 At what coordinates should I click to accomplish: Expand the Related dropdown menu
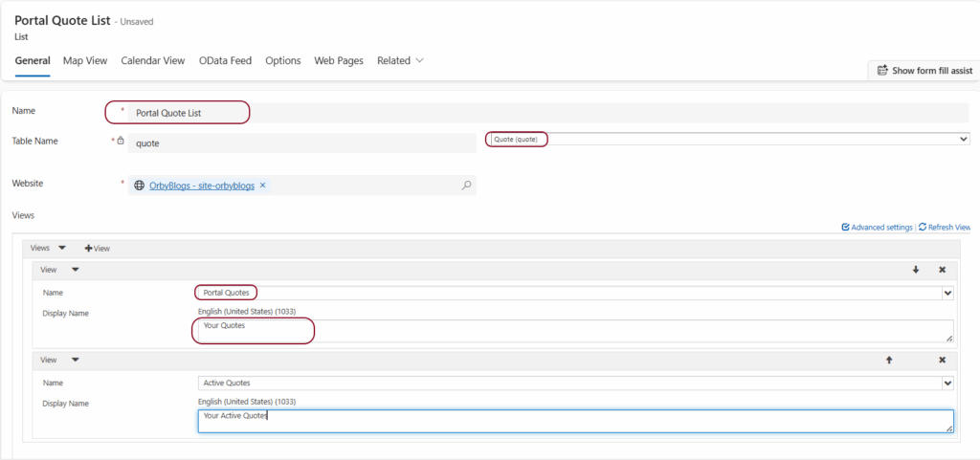(x=401, y=60)
